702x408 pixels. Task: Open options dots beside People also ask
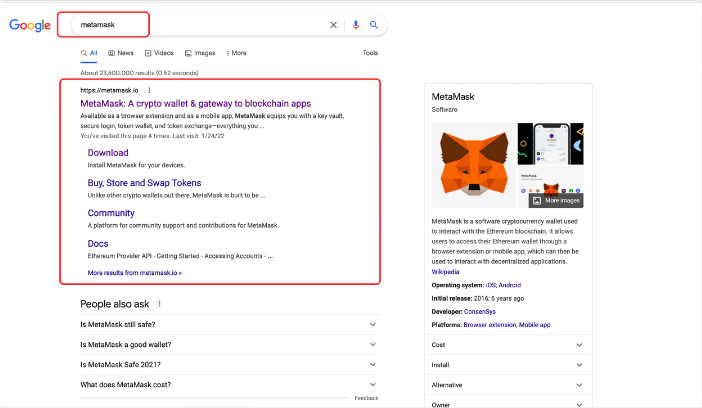point(159,304)
